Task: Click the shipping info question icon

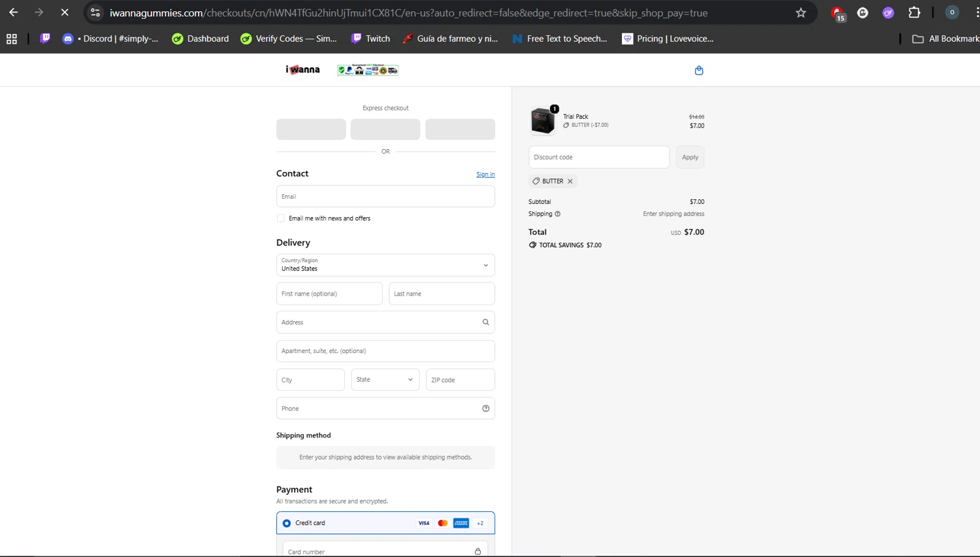Action: point(557,214)
